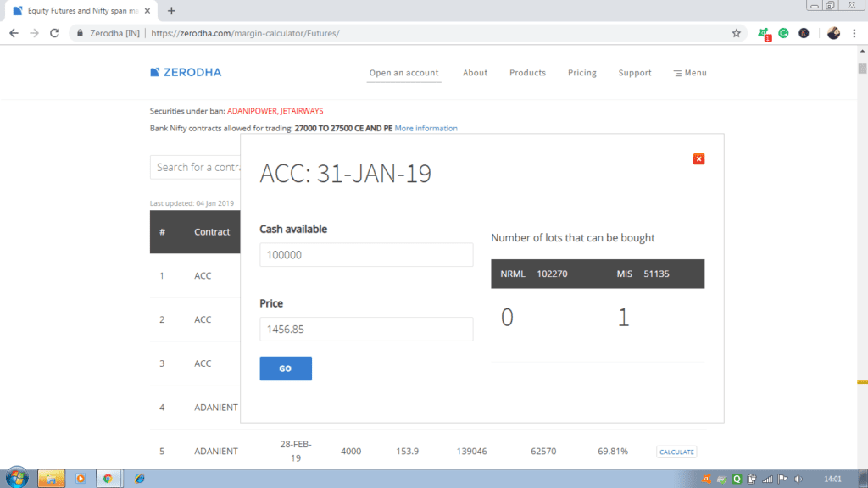Click the Avast icon in the system tray
The image size is (868, 488).
[705, 479]
